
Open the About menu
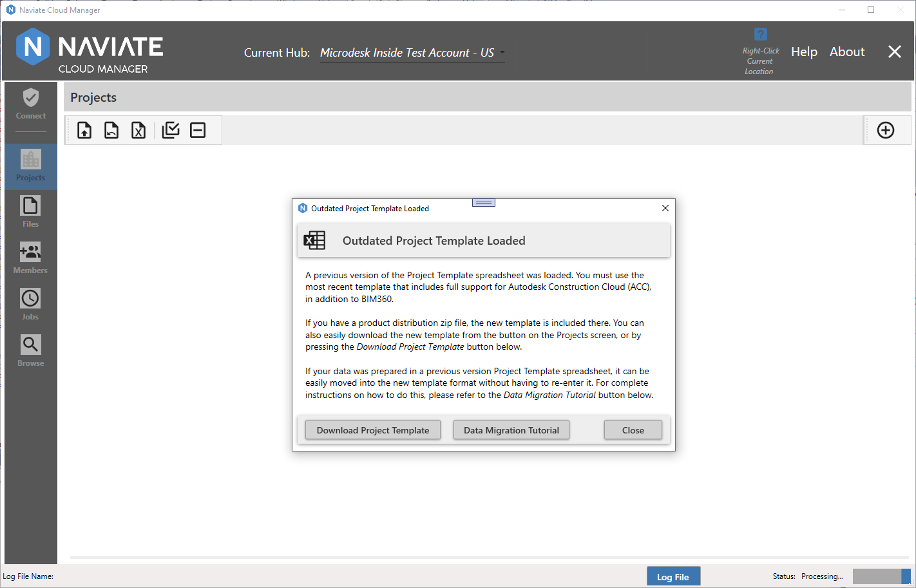(x=847, y=52)
